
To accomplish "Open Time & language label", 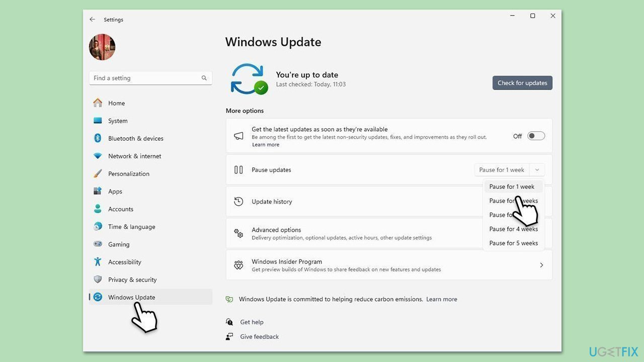I will pyautogui.click(x=132, y=227).
